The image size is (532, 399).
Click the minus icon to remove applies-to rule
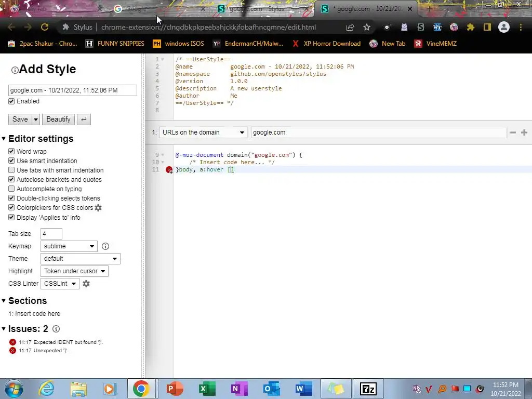pos(513,132)
